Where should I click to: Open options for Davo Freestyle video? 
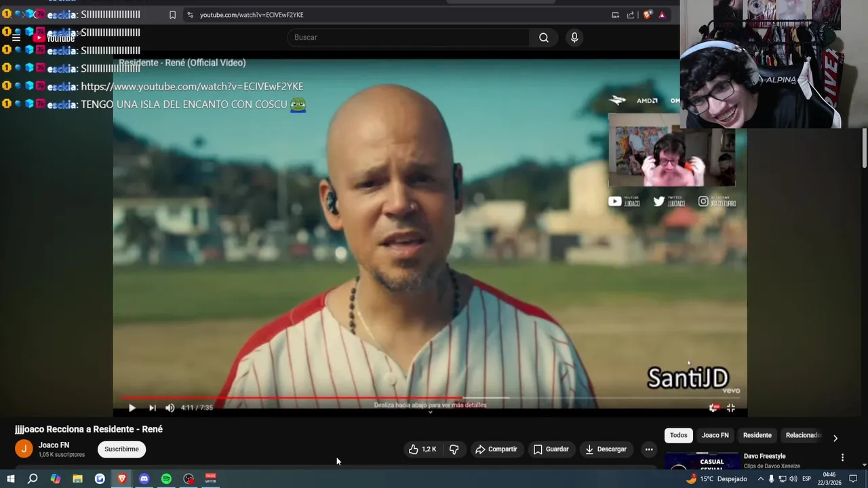pyautogui.click(x=842, y=457)
